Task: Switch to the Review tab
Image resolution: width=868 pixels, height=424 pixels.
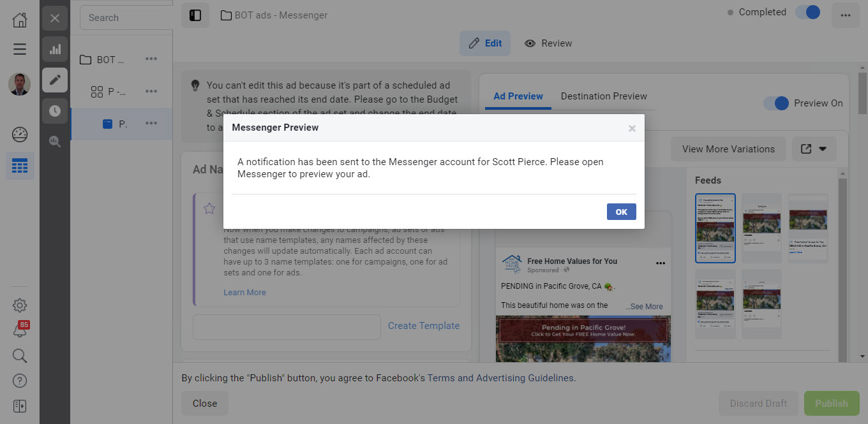Action: 548,43
